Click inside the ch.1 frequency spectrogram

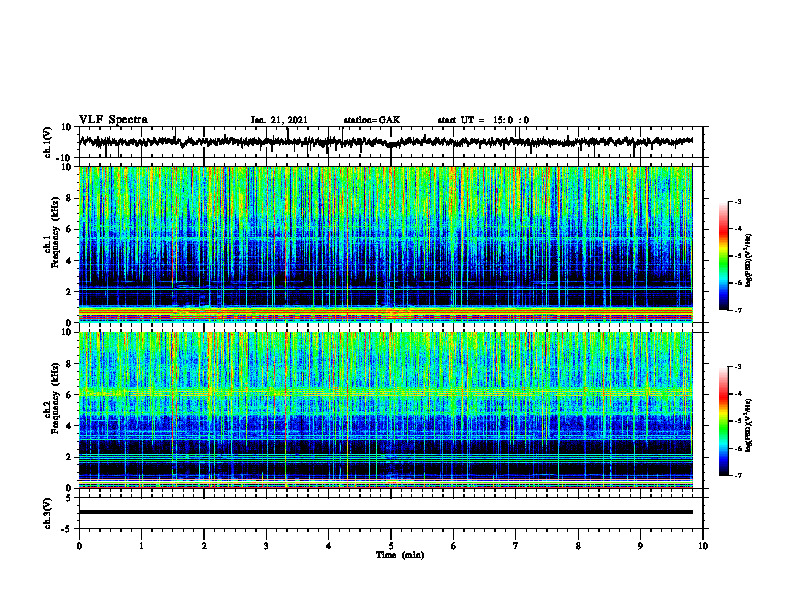[385, 244]
